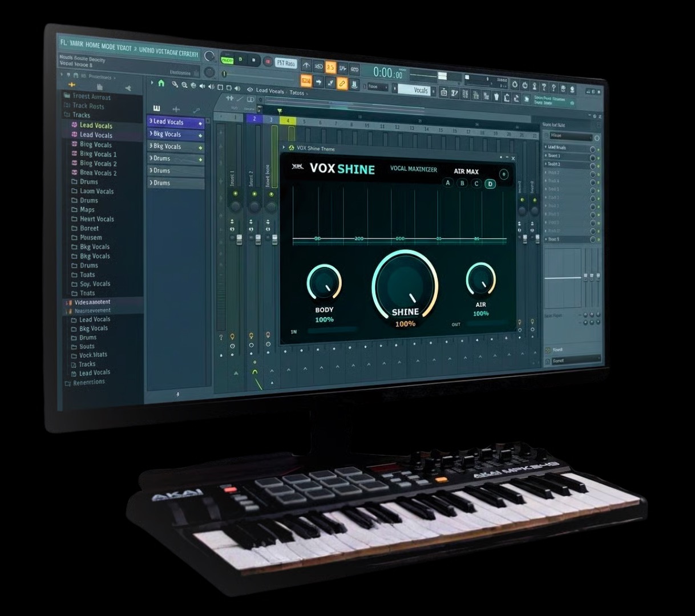Select preset slot D in VOX Shine
The width and height of the screenshot is (695, 616).
(490, 184)
